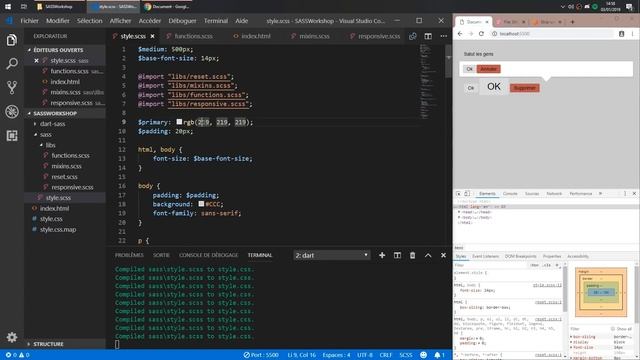Click the open changes icon in editor toolbar
This screenshot has height=360, width=640.
413,36
